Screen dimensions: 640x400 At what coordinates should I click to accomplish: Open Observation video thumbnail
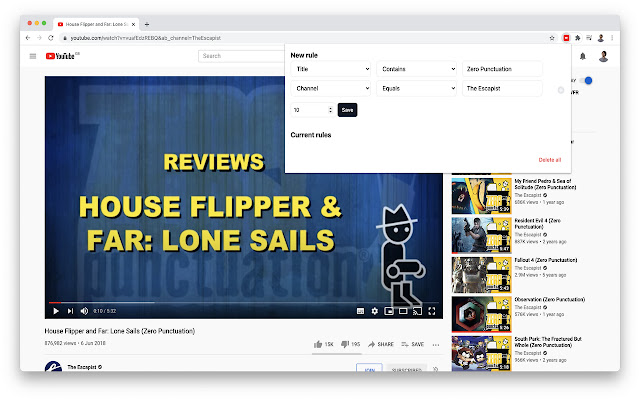[481, 314]
